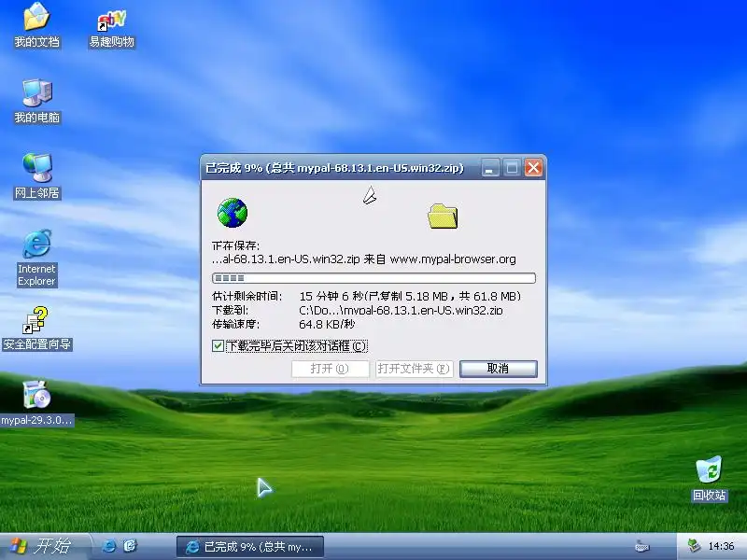Viewport: 747px width, 560px height.
Task: Activate the 已完成 9% taskbar window button
Action: click(x=250, y=547)
